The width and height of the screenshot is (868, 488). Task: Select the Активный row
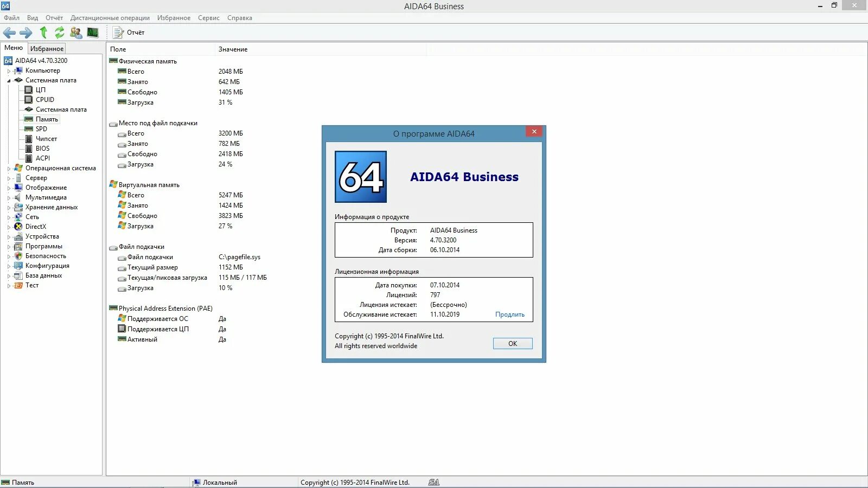click(172, 339)
